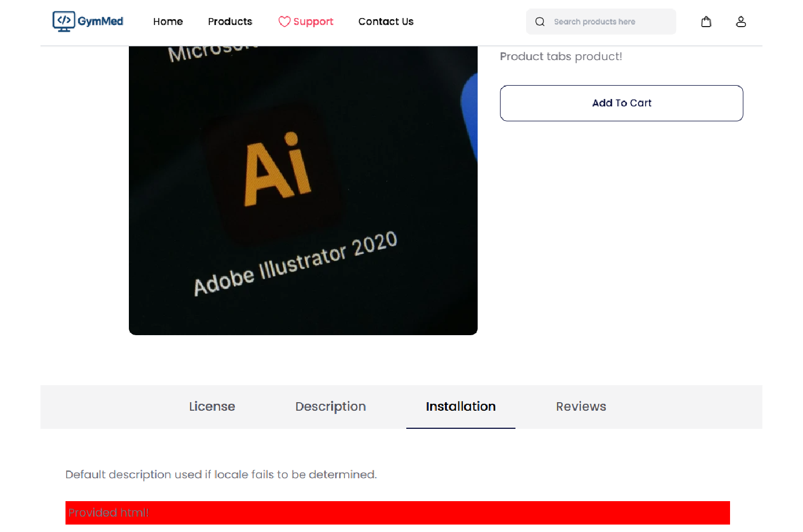
Task: Click the Default description paragraph text
Action: (x=221, y=475)
